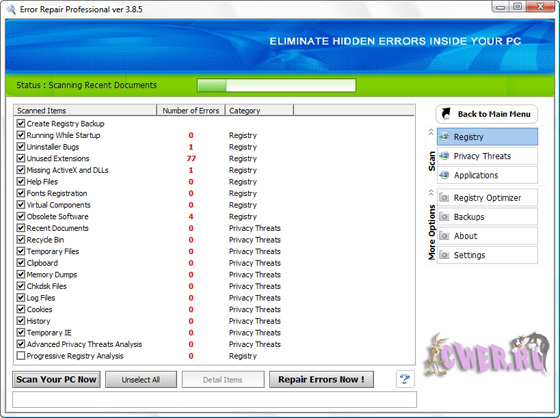Select Applications scan option

tap(487, 175)
